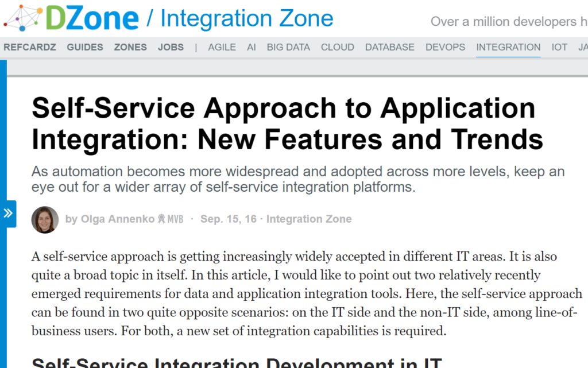Go to the Agile zone
The width and height of the screenshot is (588, 368).
pos(222,47)
